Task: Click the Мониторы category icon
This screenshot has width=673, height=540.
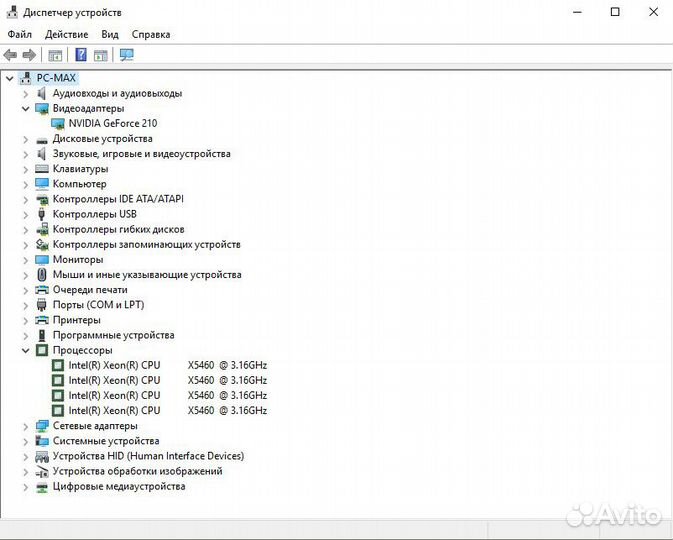Action: tap(42, 260)
